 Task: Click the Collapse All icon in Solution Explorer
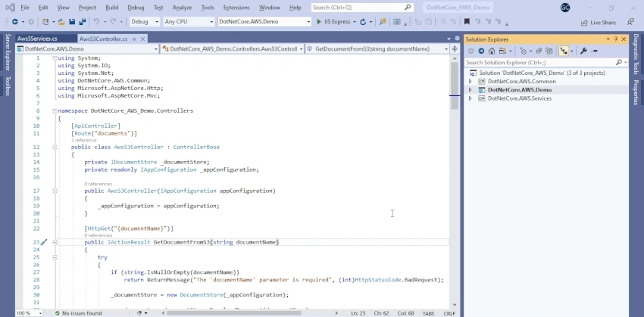[539, 51]
